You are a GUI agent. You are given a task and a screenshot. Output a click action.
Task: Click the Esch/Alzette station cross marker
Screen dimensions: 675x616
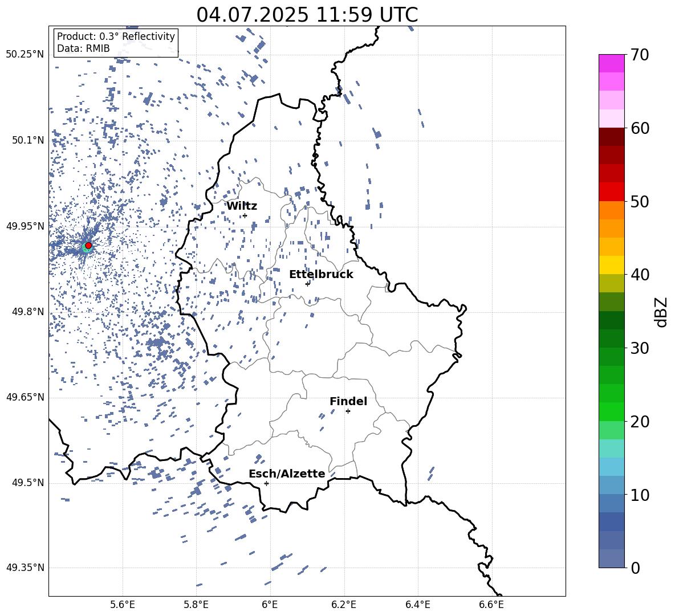pyautogui.click(x=266, y=483)
